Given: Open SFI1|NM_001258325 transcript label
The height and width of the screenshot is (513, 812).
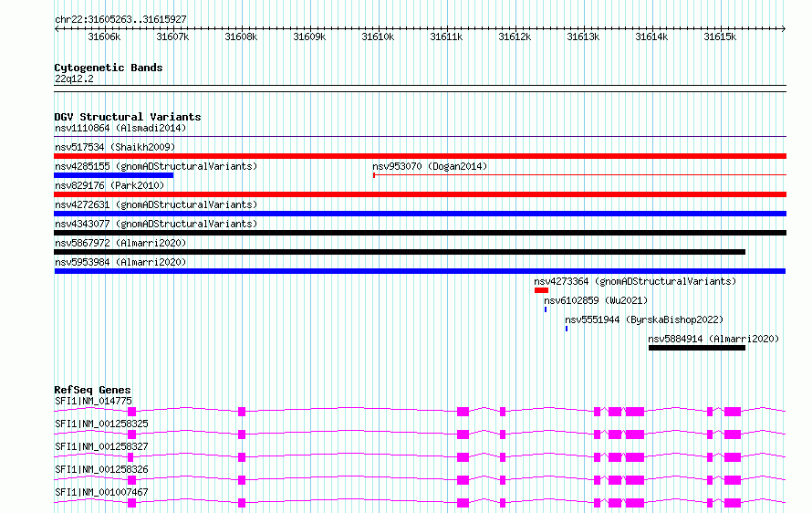Looking at the screenshot, I should pos(101,424).
